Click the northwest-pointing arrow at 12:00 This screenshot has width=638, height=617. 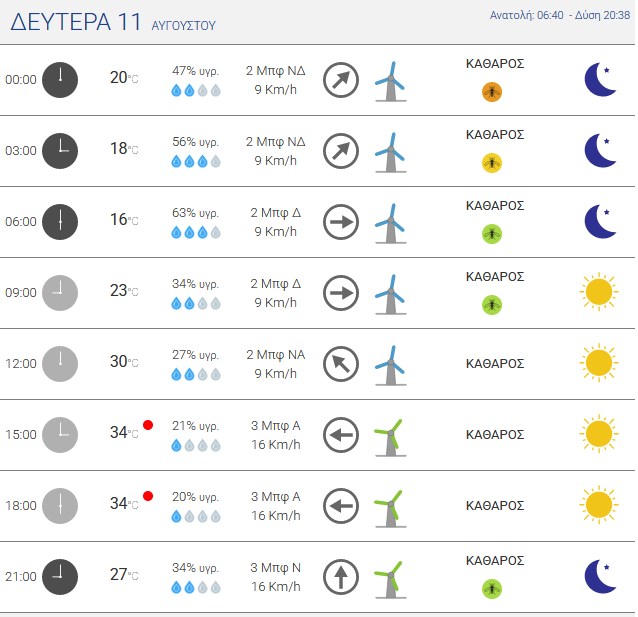point(341,364)
